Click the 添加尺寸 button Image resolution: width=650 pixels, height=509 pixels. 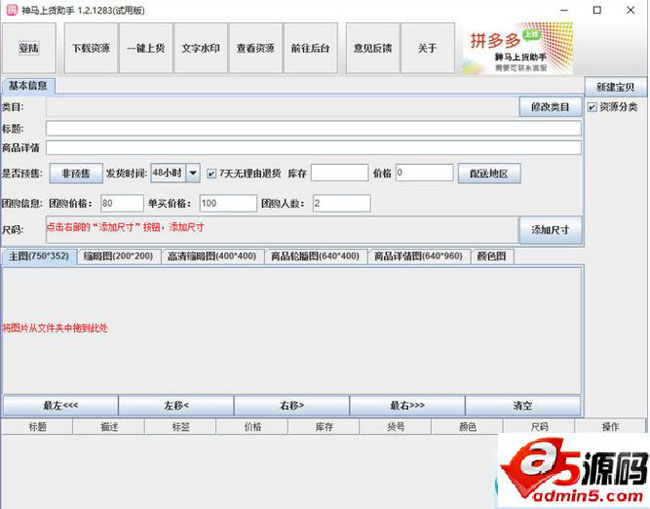(550, 230)
